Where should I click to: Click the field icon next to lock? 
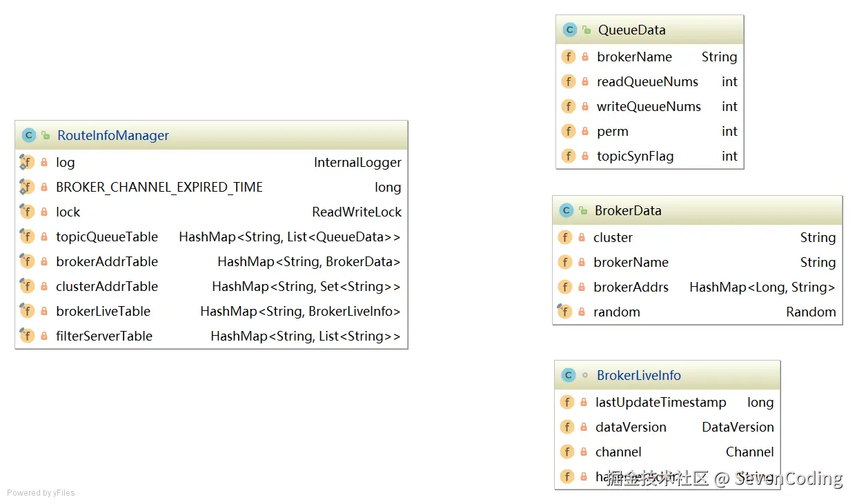click(x=27, y=212)
